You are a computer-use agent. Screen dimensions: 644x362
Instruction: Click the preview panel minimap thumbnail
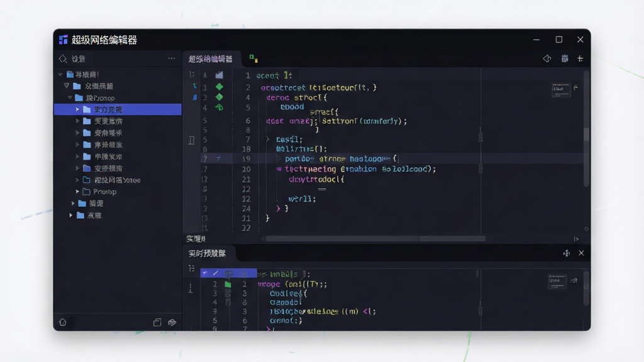pos(557,282)
